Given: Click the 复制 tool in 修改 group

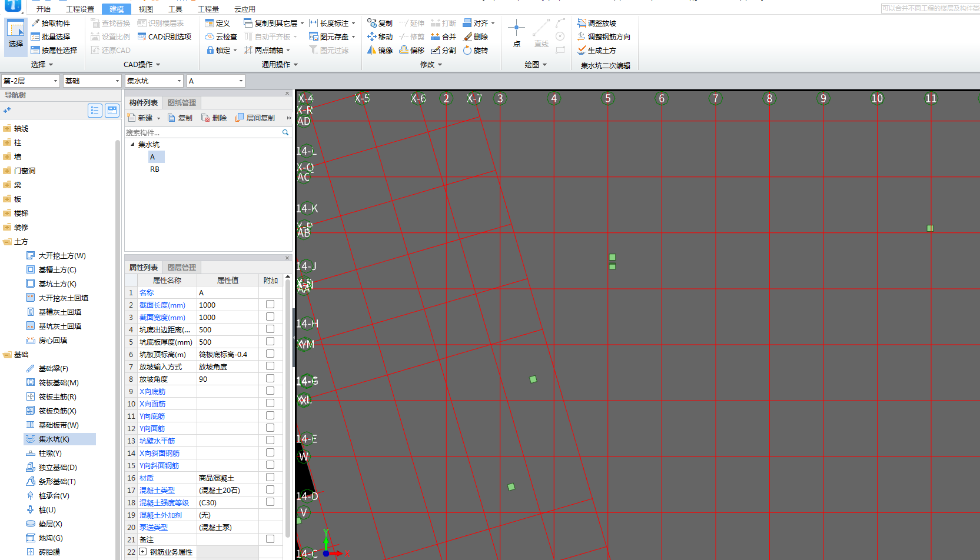Looking at the screenshot, I should pyautogui.click(x=380, y=23).
